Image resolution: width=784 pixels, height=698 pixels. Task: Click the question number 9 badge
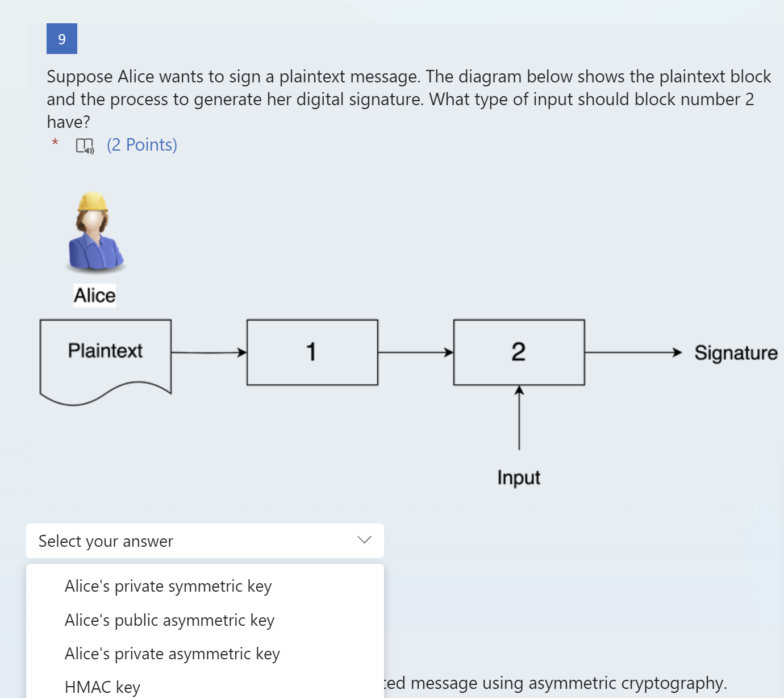[x=61, y=39]
